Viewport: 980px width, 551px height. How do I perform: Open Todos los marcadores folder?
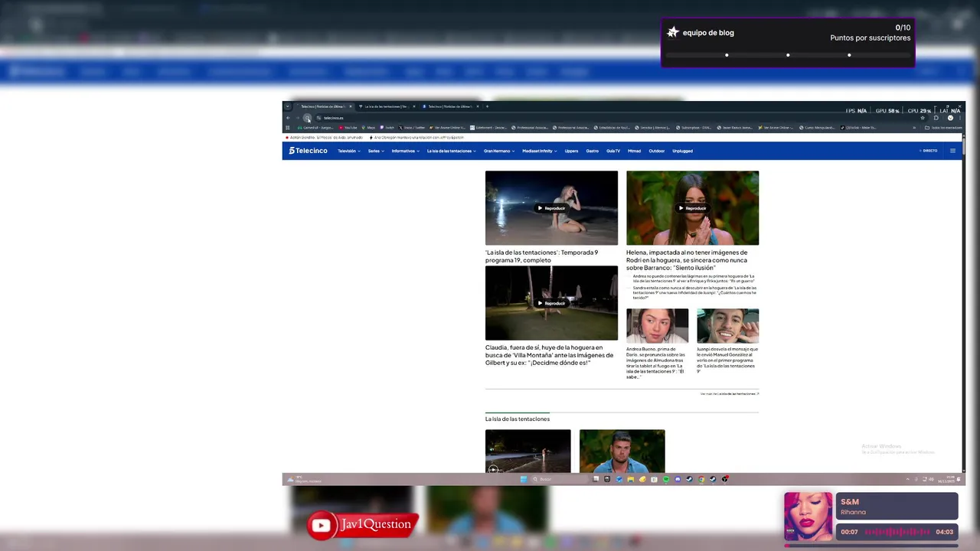(943, 128)
